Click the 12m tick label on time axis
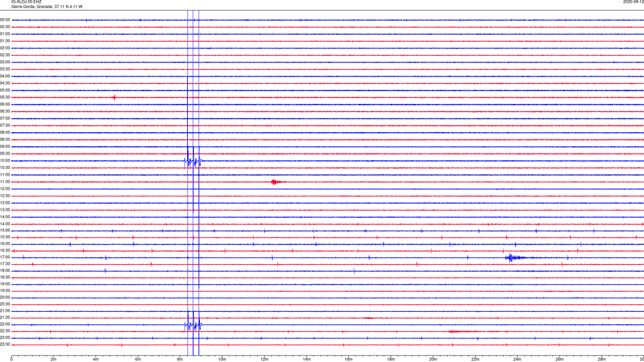This screenshot has height=362, width=644. (x=264, y=359)
